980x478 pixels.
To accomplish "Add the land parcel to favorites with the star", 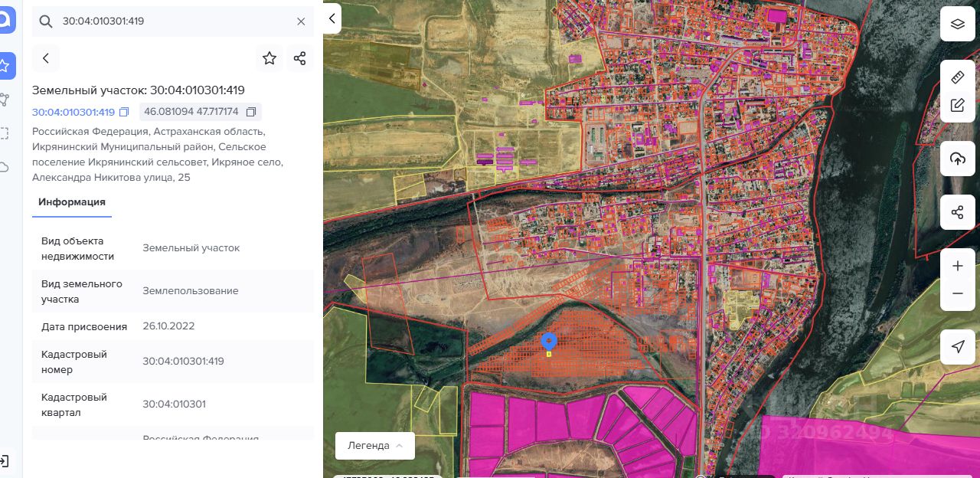I will click(269, 58).
